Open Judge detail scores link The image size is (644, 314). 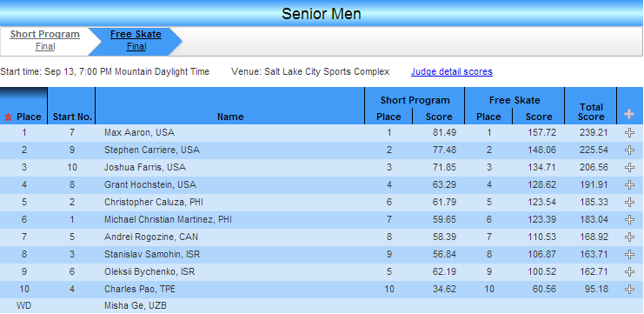coord(452,71)
